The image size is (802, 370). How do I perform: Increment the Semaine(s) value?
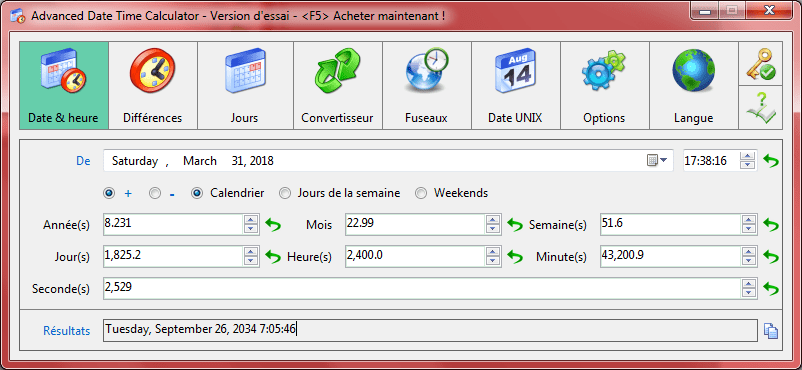point(749,220)
